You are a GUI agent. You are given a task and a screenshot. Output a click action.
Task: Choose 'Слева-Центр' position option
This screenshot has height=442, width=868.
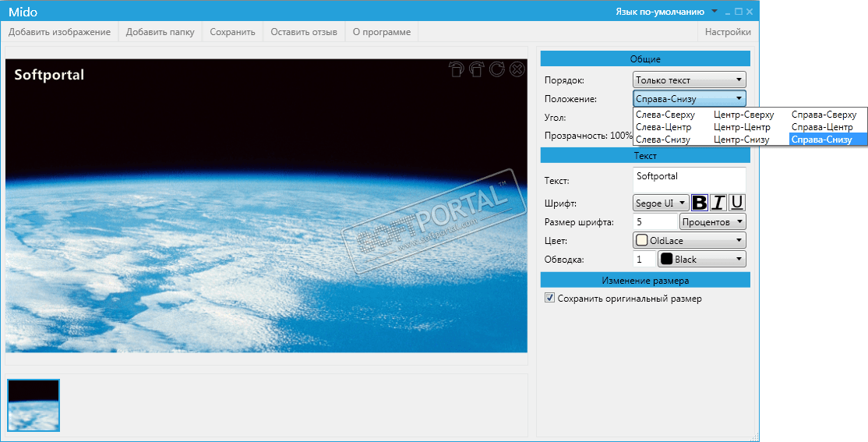[x=663, y=127]
